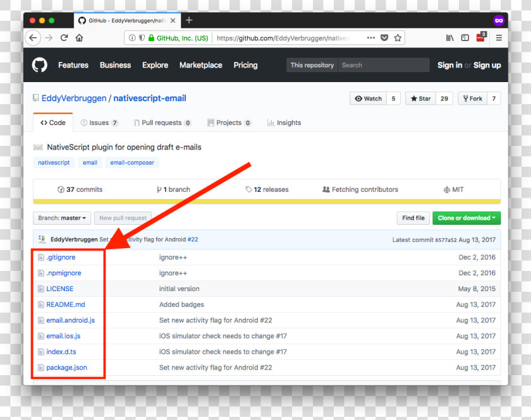Image resolution: width=531 pixels, height=420 pixels.
Task: Click the Find file button
Action: click(413, 218)
